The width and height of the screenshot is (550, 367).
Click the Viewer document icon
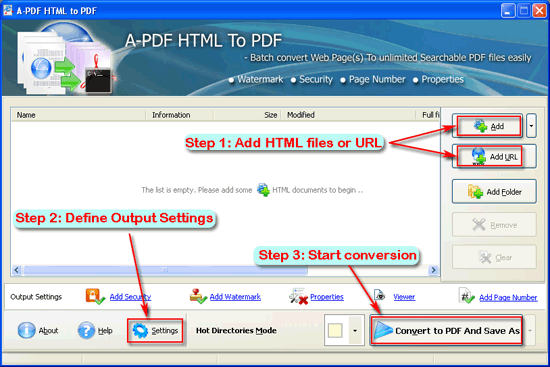click(380, 295)
